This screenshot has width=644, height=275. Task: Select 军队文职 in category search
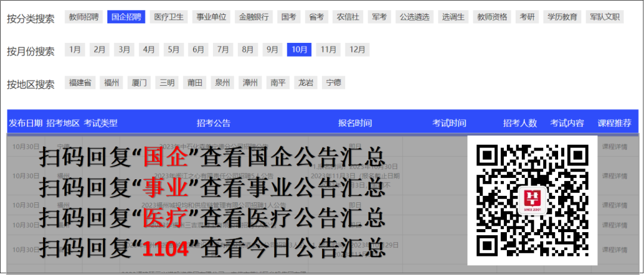click(605, 17)
